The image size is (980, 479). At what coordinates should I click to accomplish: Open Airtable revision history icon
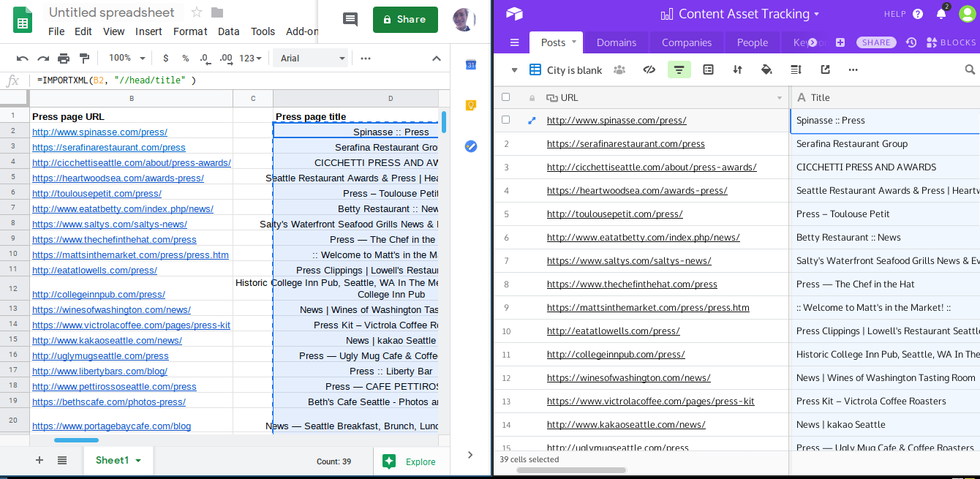(911, 42)
